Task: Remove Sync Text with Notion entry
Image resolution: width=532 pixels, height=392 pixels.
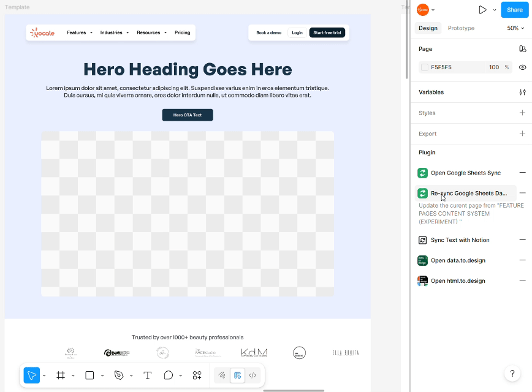Action: click(522, 239)
